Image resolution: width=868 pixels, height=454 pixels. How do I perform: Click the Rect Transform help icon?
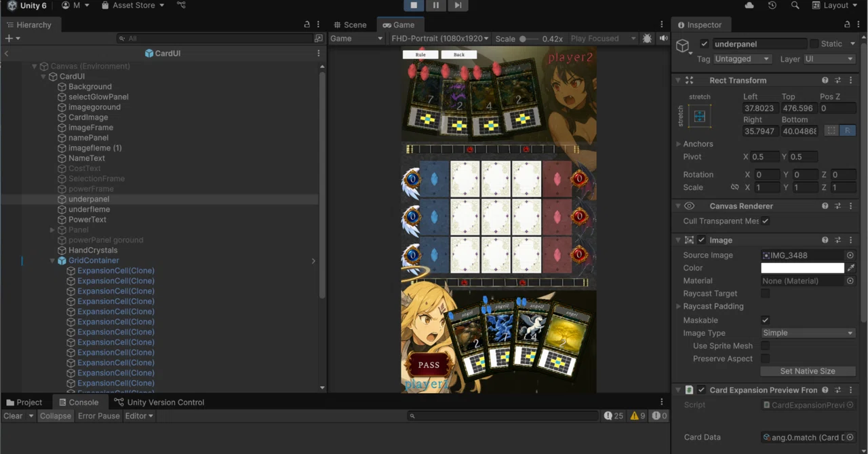pyautogui.click(x=825, y=80)
